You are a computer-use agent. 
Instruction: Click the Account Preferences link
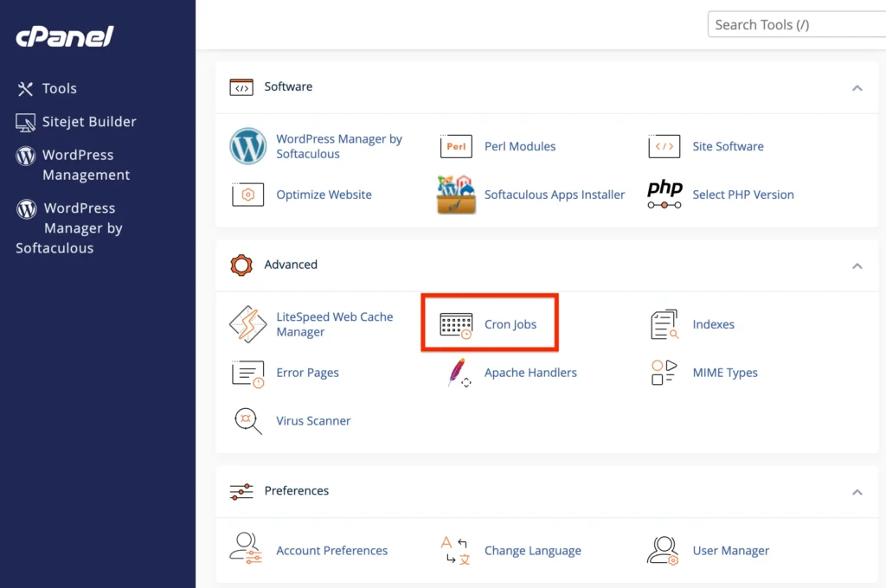331,551
